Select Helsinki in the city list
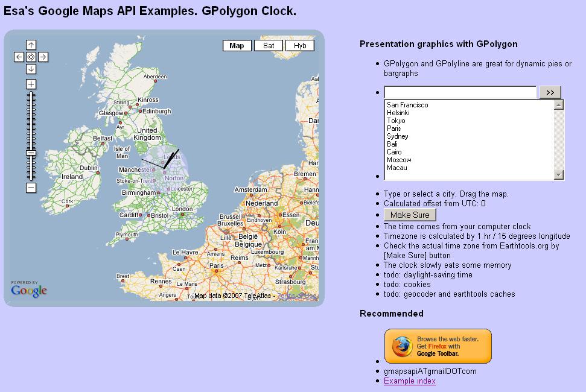The width and height of the screenshot is (586, 392). (398, 113)
